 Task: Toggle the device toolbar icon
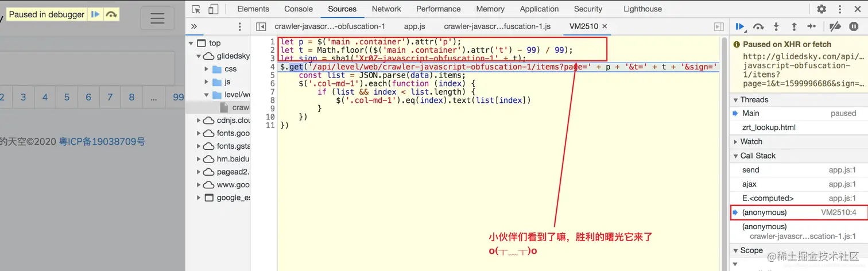(213, 9)
